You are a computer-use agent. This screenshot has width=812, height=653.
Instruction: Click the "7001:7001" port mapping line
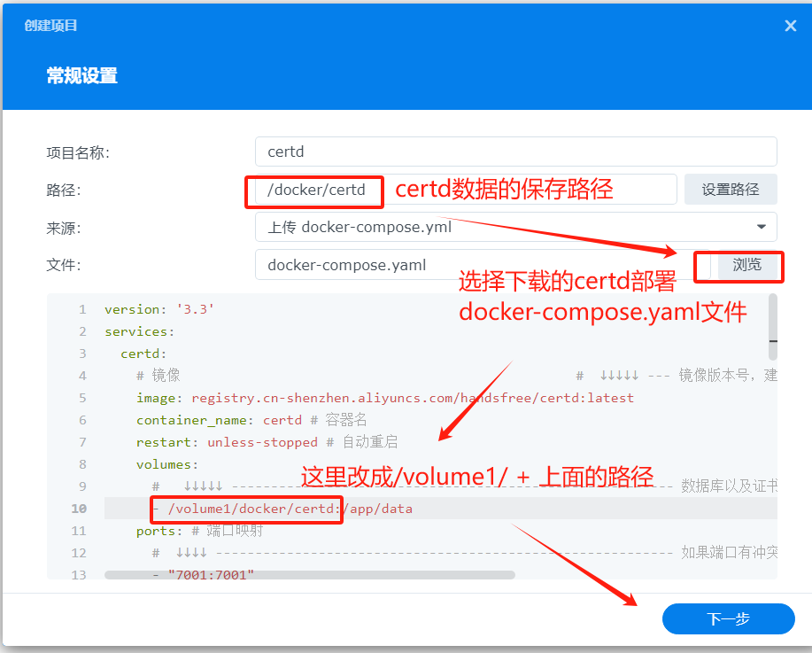(204, 575)
